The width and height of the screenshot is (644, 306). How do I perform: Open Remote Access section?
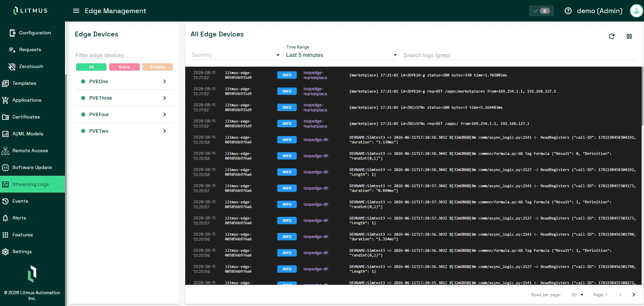30,150
